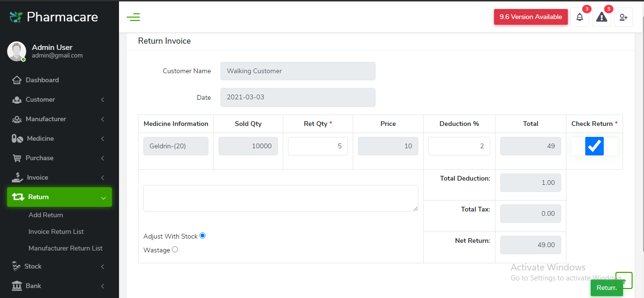Click the Ret Qty input field
Viewport: 644px width, 298px height.
click(x=317, y=146)
